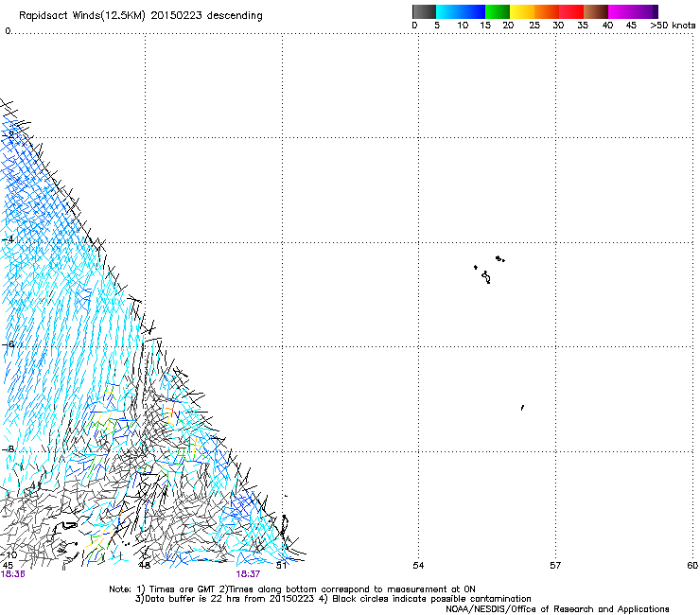
Task: Click the 'NOAA/NESDIS/Office of Research and Applications' credit
Action: point(557,609)
